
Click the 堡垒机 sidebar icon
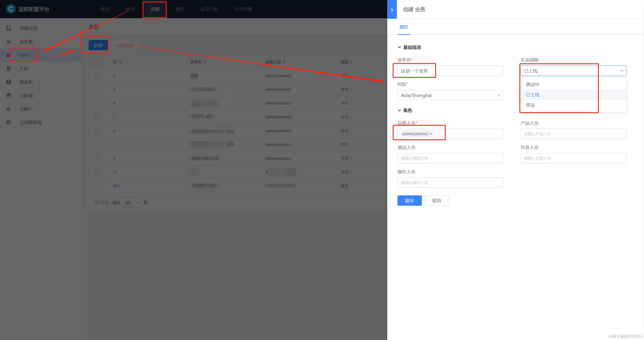[9, 82]
